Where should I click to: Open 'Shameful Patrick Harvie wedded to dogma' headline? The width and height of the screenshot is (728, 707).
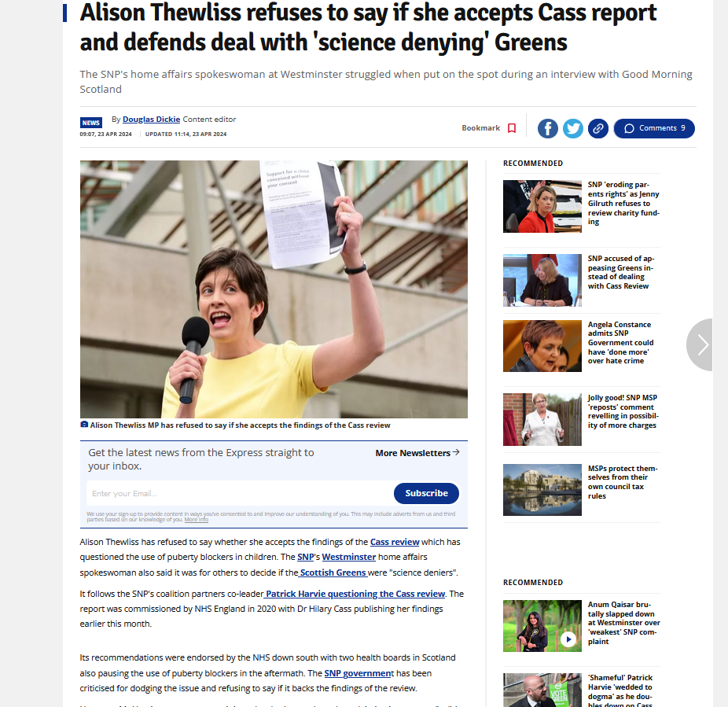620,691
